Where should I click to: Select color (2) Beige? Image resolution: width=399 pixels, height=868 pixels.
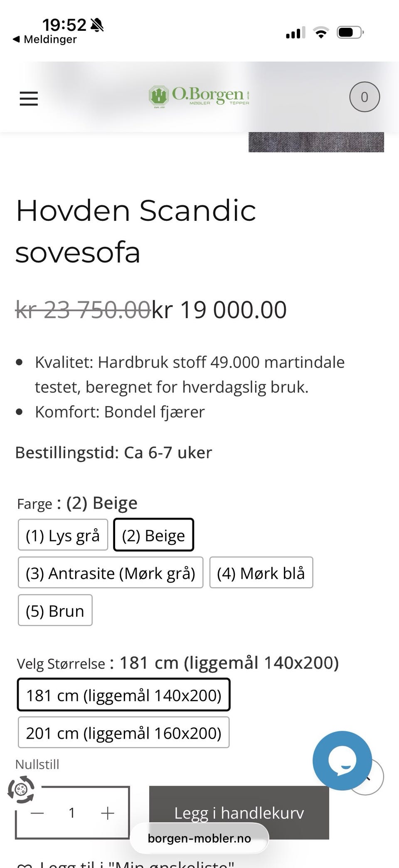click(153, 535)
